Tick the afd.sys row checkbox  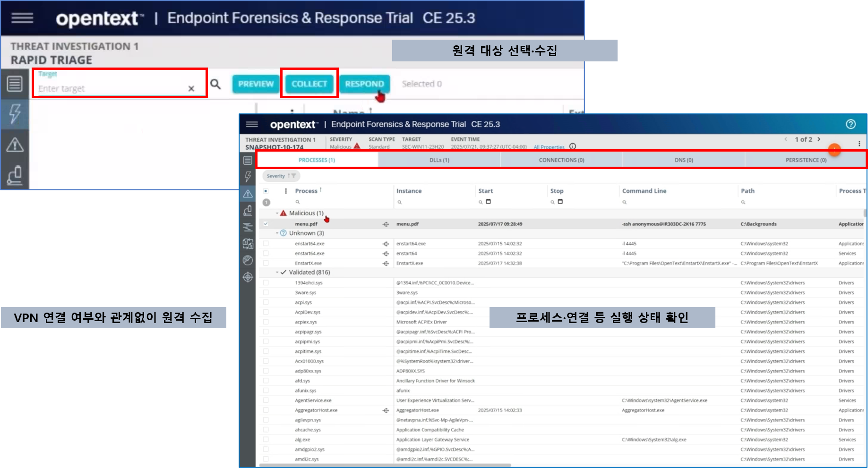tap(266, 381)
